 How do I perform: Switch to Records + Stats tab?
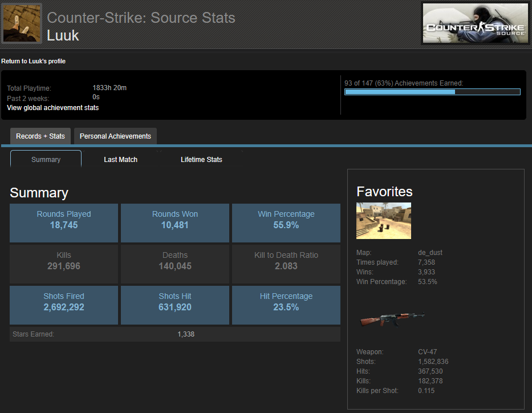click(40, 136)
